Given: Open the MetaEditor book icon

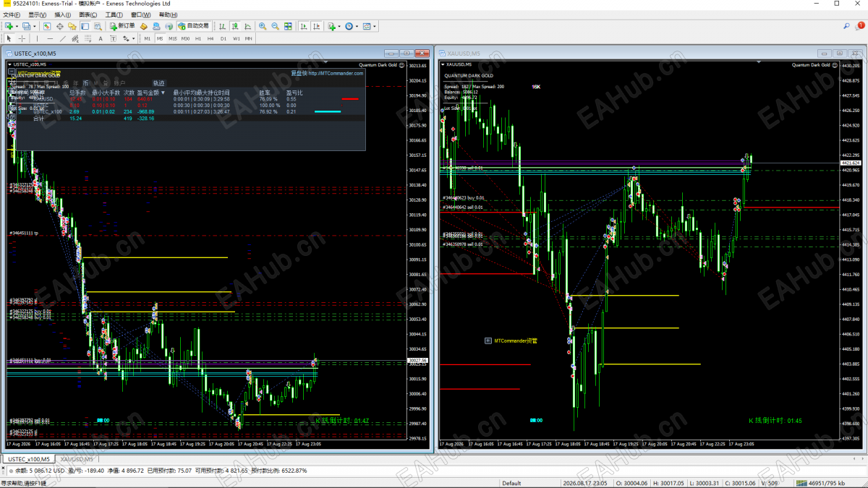Looking at the screenshot, I should (x=144, y=26).
